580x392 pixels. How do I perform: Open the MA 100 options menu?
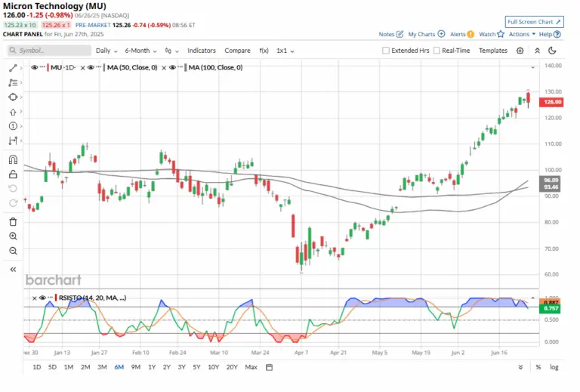180,67
